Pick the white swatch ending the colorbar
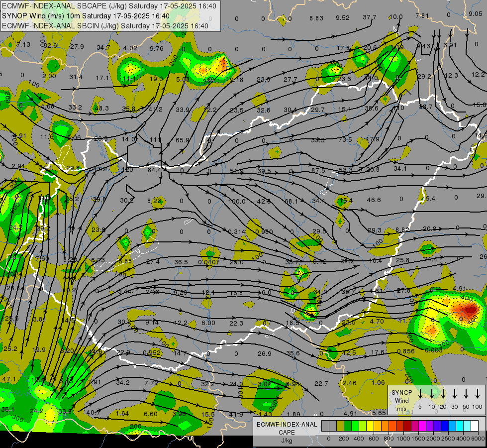Image resolution: width=487 pixels, height=448 pixels. pos(474,426)
